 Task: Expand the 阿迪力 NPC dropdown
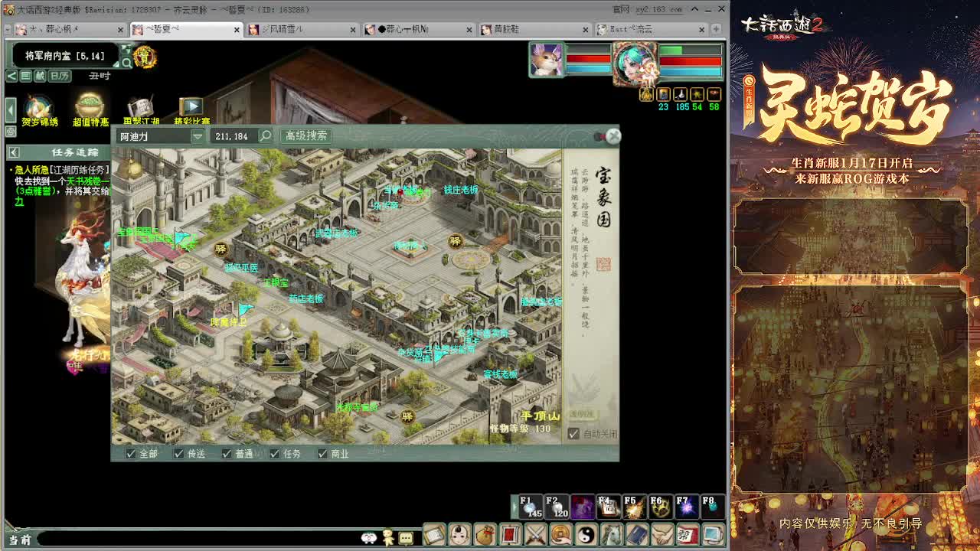click(x=197, y=136)
